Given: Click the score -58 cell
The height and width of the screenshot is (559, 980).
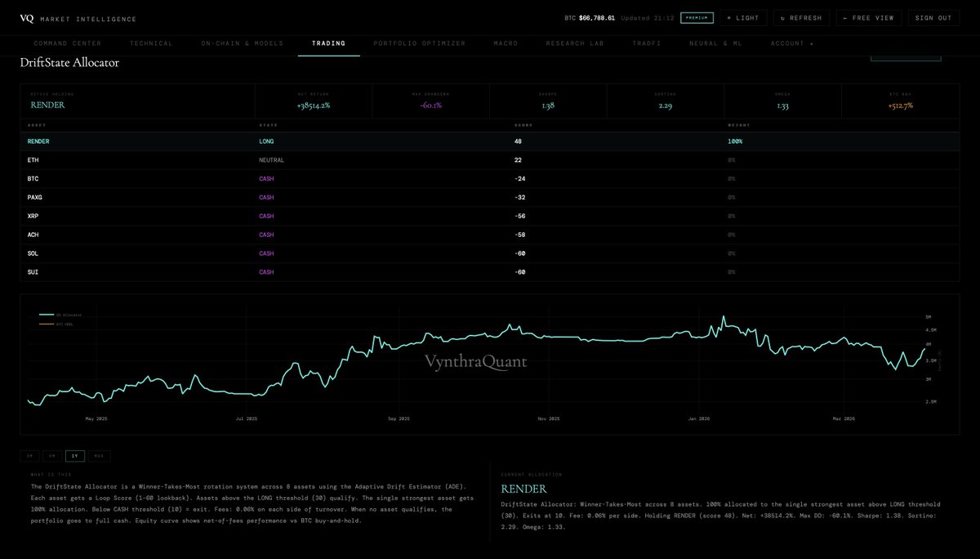Looking at the screenshot, I should tap(519, 235).
